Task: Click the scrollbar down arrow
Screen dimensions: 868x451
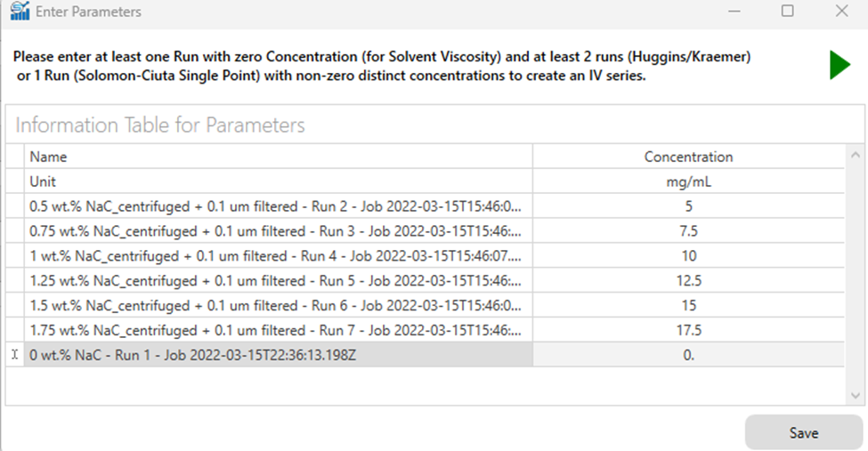Action: point(856,395)
